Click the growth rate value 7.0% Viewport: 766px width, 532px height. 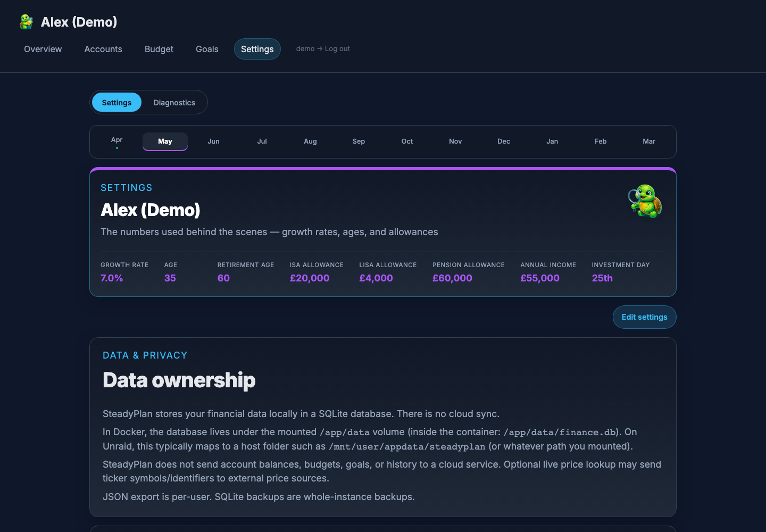pos(112,278)
